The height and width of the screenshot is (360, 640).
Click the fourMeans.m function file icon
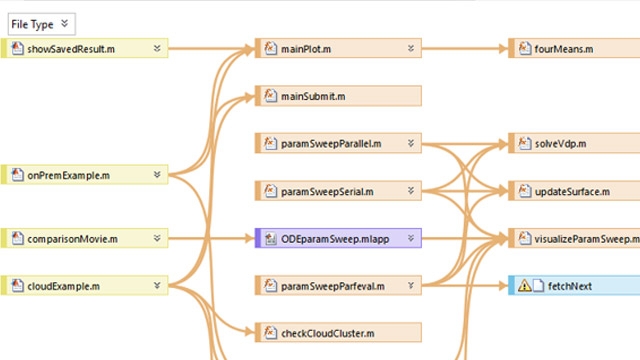click(524, 48)
